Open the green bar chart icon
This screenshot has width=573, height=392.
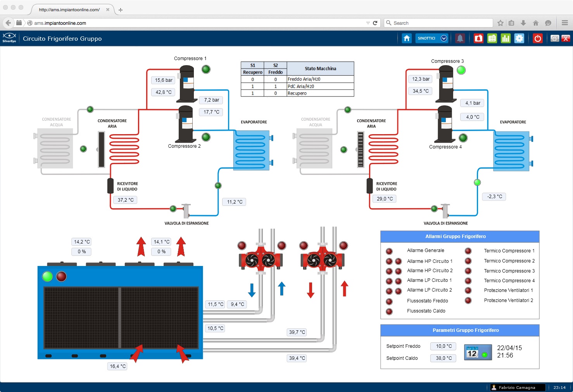(x=506, y=38)
